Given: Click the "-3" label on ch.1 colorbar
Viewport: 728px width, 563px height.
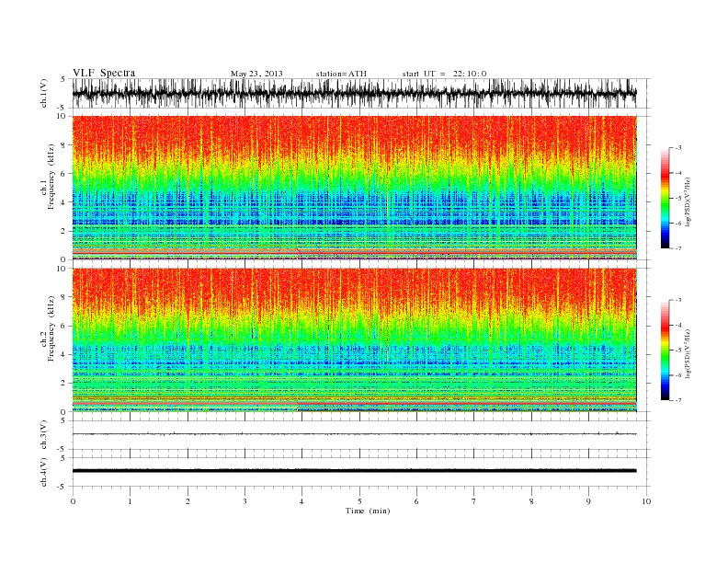Looking at the screenshot, I should coord(678,148).
